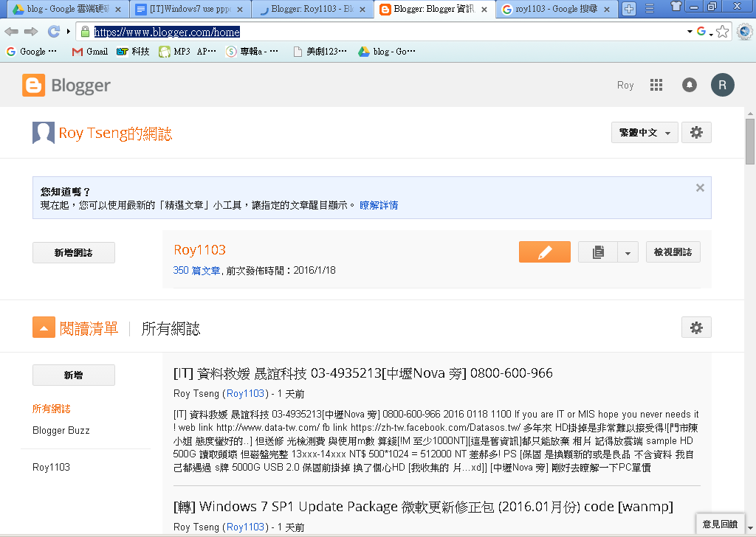Open the 美劇123 bookmark

pyautogui.click(x=320, y=52)
